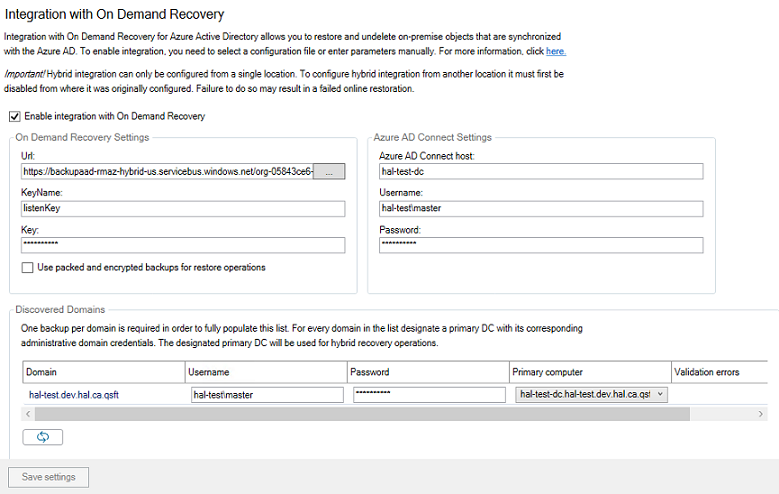
Task: Focus the KeyName text field
Action: (x=182, y=209)
